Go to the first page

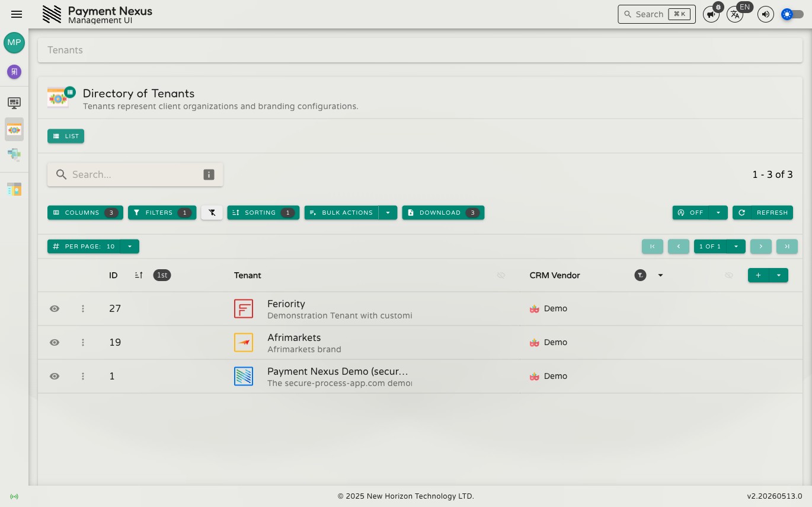(x=653, y=246)
